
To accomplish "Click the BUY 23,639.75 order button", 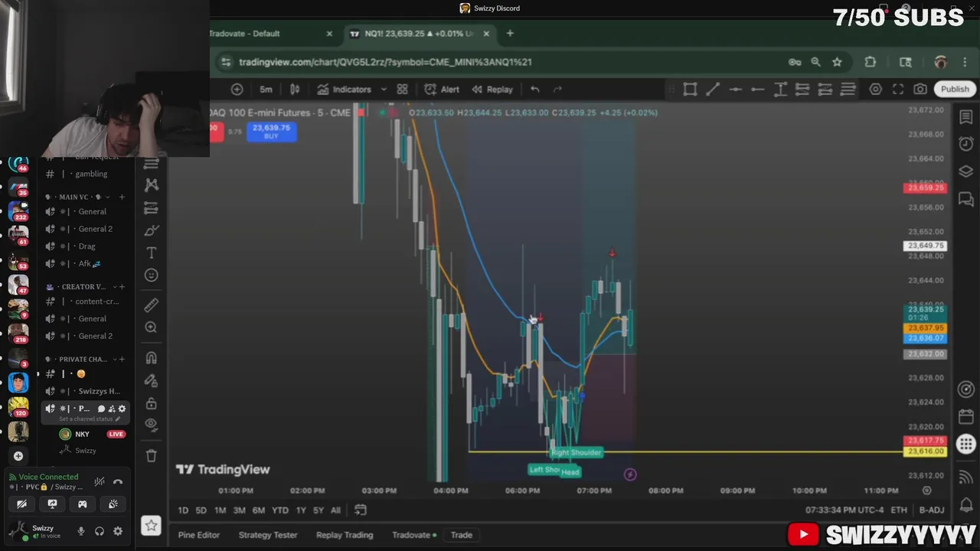I will click(271, 132).
